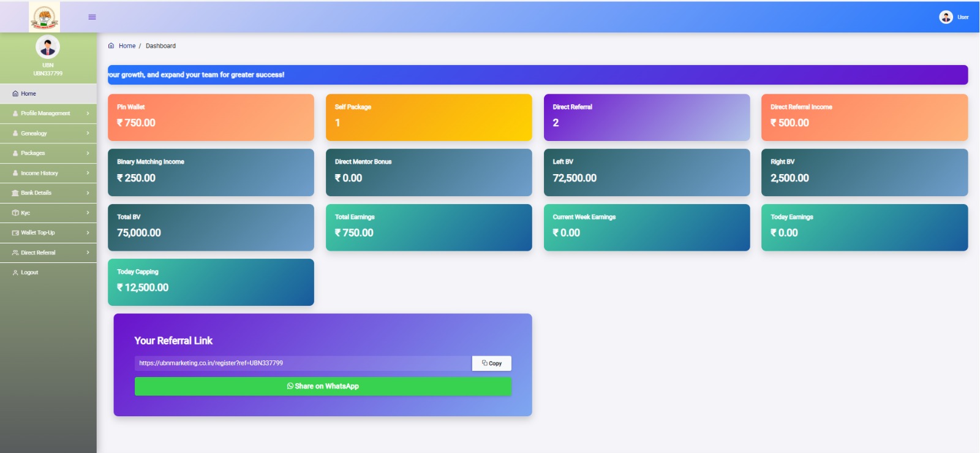Click the referral link URL field
This screenshot has width=980, height=453.
coord(303,364)
